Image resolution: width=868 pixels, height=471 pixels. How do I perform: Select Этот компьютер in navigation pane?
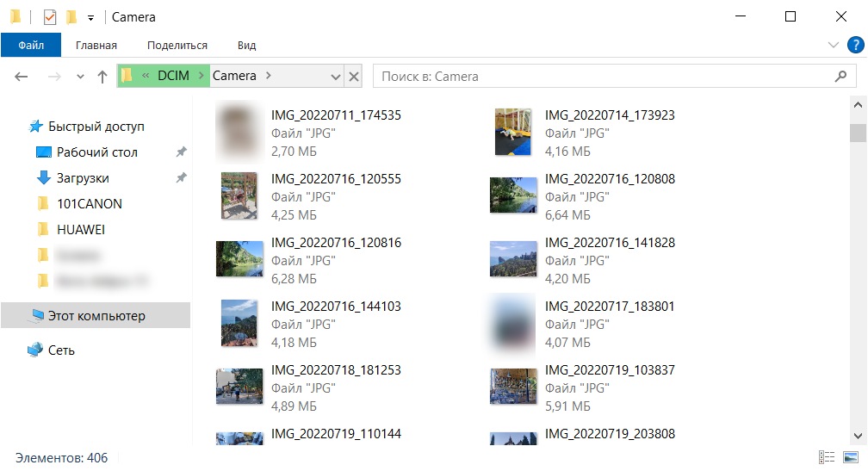pos(96,316)
